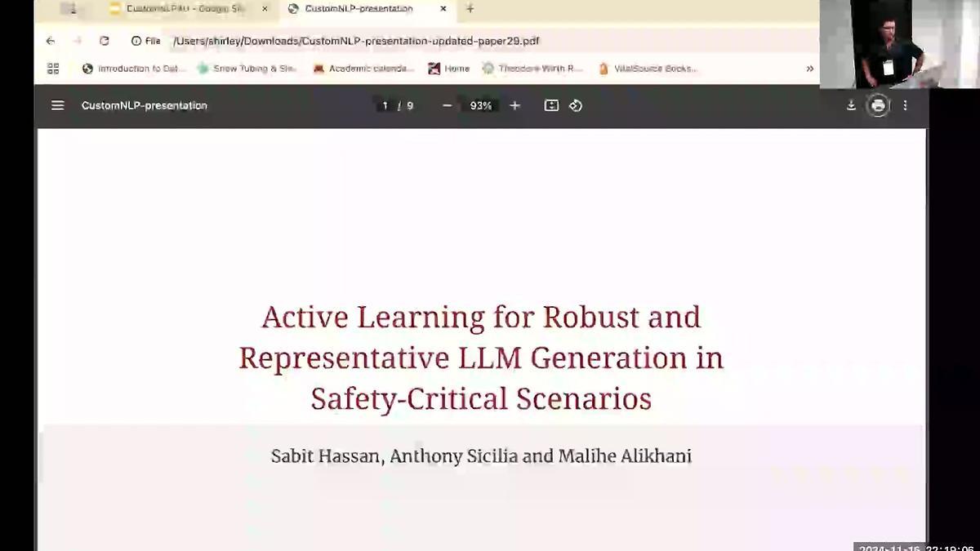The height and width of the screenshot is (551, 980).
Task: Click the speaker webcam video thumbnail
Action: tap(899, 43)
